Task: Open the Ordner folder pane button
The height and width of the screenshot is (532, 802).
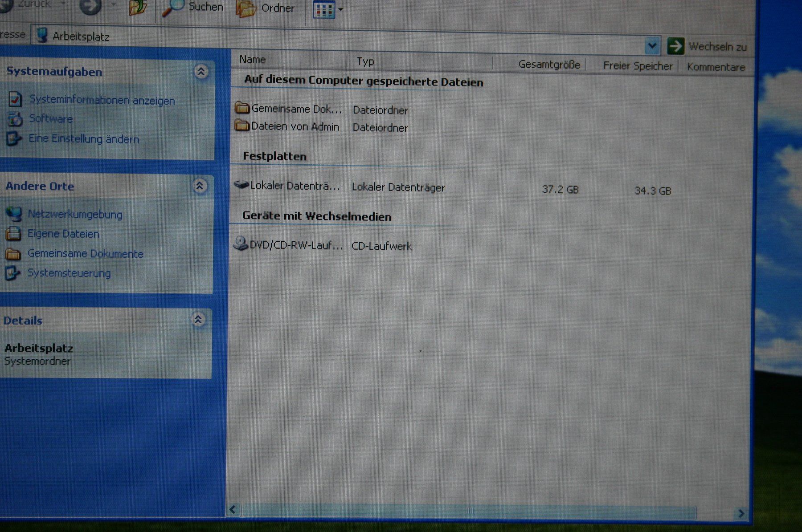Action: point(266,9)
